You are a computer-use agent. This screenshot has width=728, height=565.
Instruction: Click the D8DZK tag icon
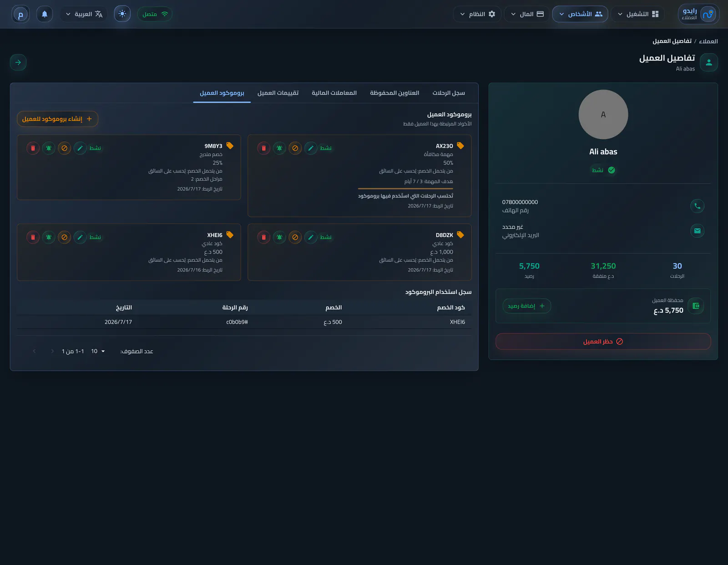click(x=460, y=235)
